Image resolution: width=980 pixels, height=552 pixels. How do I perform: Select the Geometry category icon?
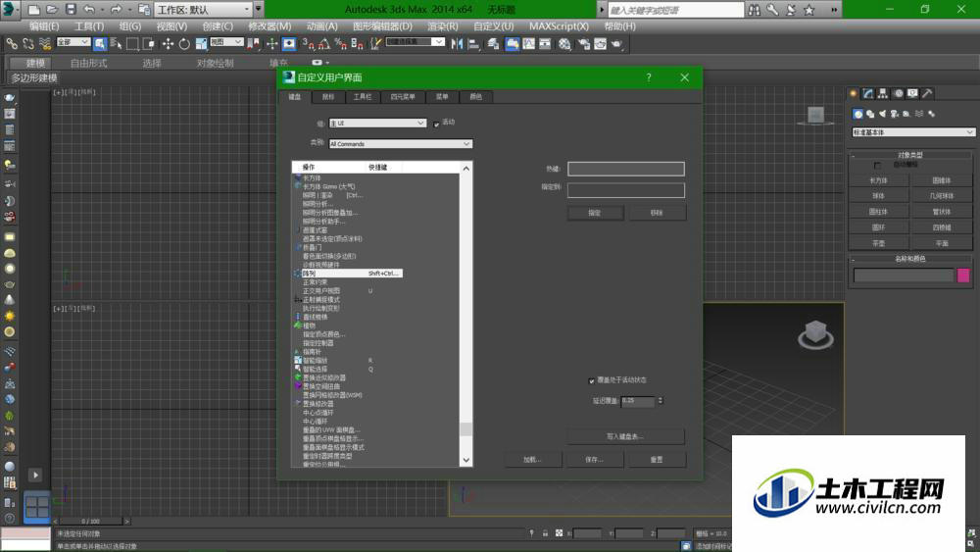click(858, 114)
